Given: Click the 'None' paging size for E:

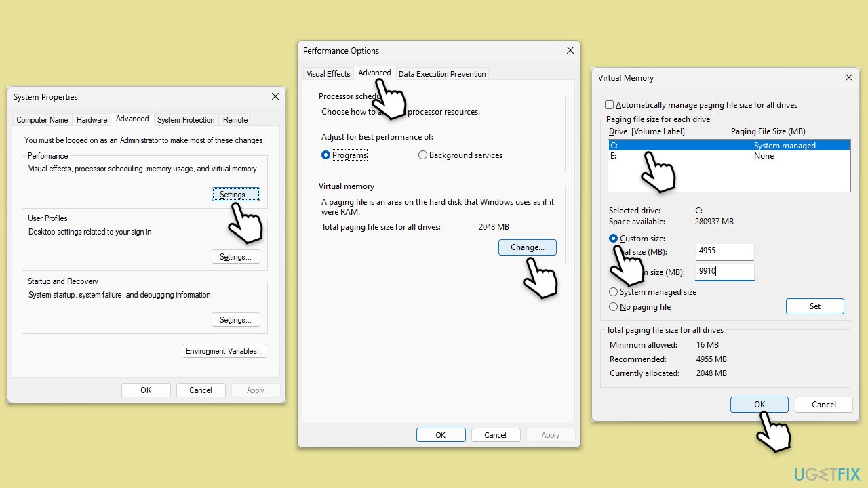Looking at the screenshot, I should (x=764, y=156).
